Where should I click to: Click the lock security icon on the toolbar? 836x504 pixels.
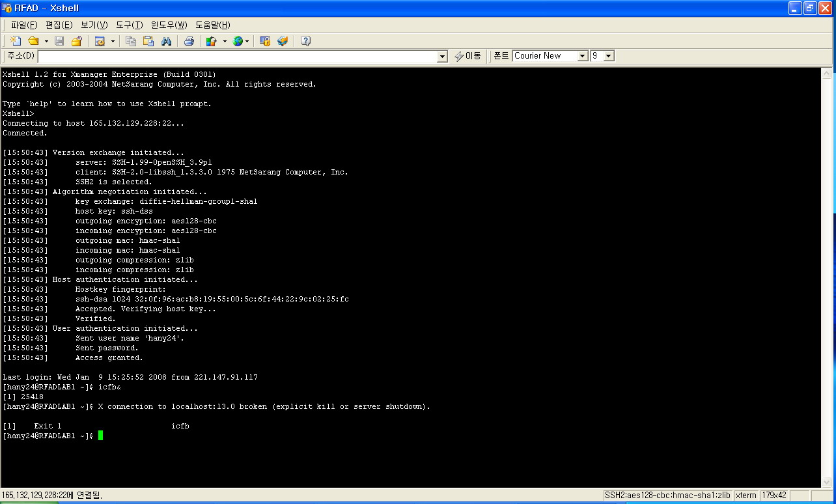click(x=266, y=40)
